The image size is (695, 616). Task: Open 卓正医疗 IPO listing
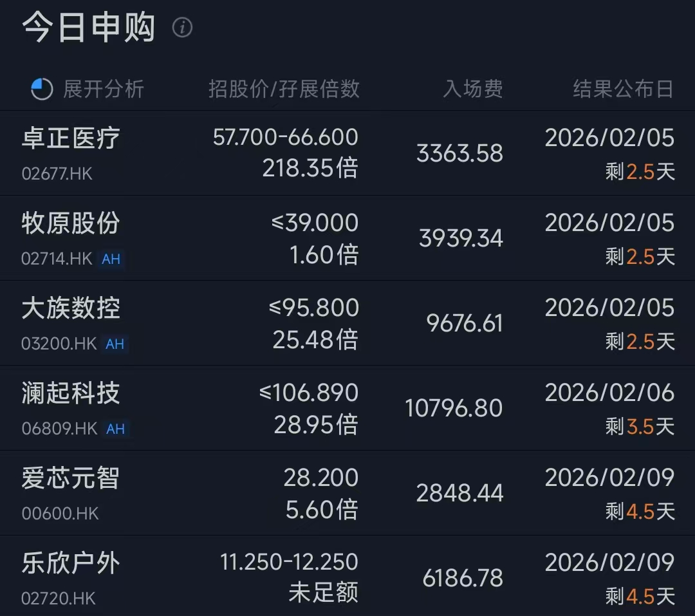click(71, 139)
